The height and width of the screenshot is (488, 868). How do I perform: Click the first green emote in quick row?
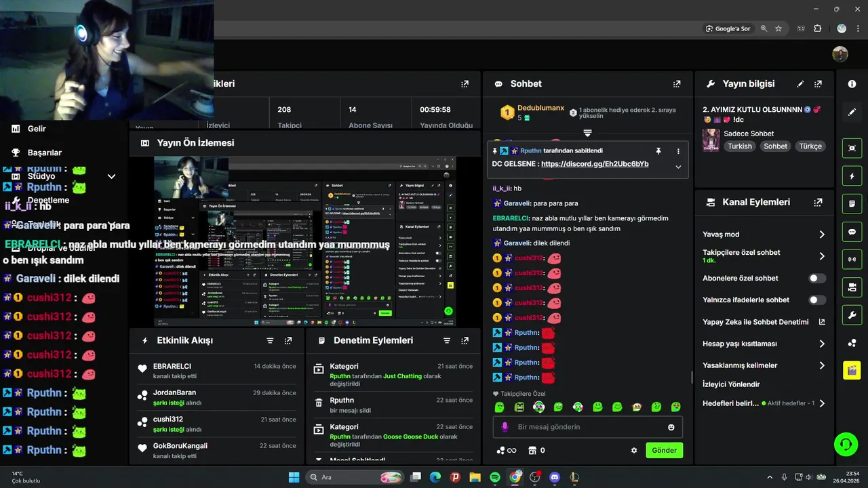tap(500, 407)
